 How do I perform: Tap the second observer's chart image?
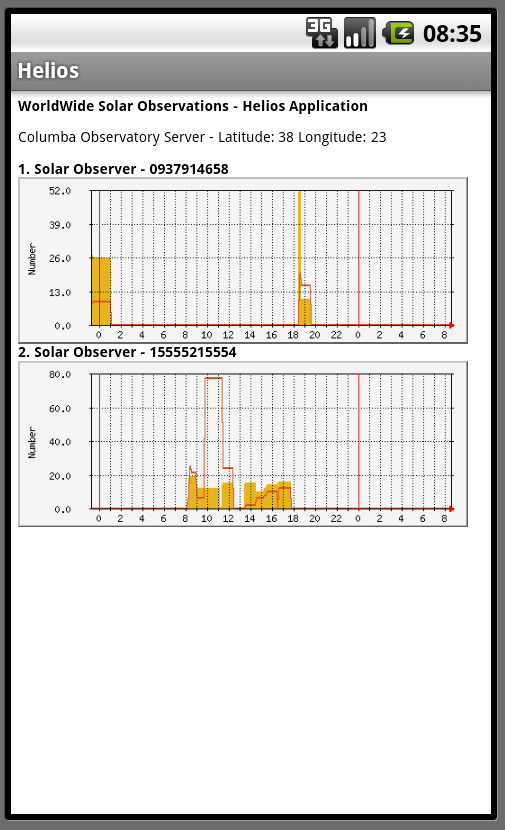[x=243, y=444]
